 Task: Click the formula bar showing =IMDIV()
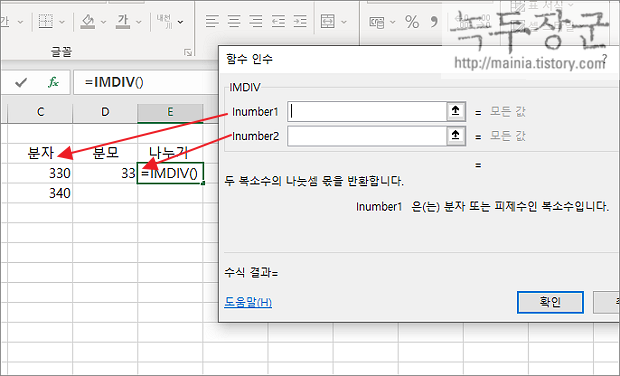146,82
